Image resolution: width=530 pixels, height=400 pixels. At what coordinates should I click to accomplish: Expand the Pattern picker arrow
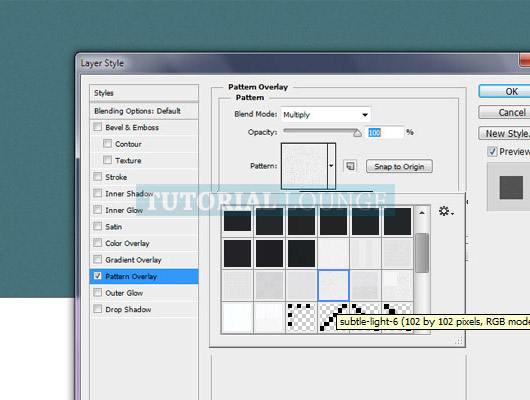coord(332,166)
